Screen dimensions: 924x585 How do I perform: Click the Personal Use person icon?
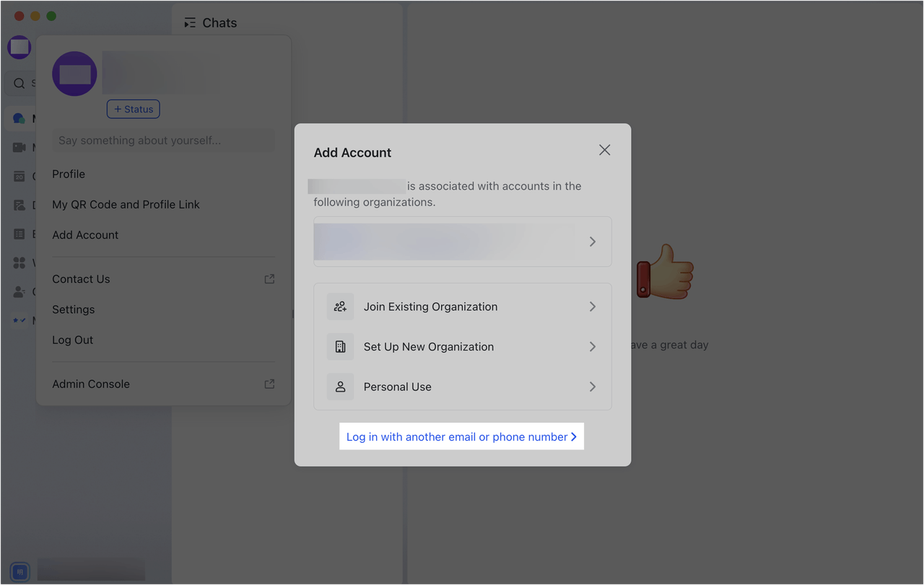[340, 386]
